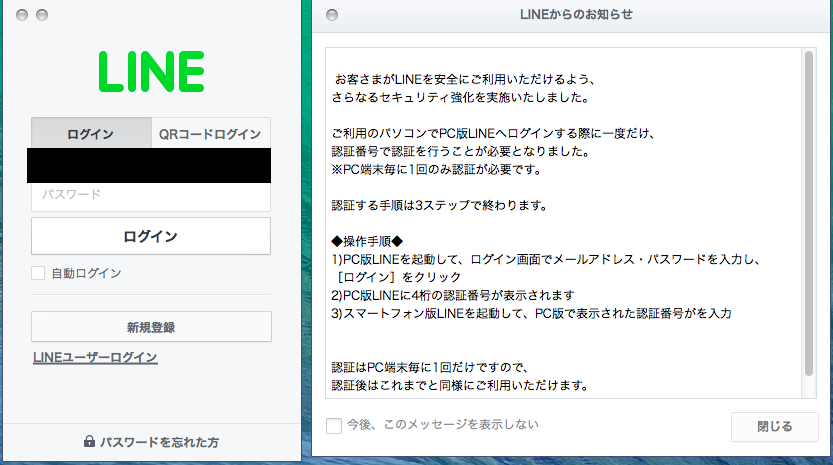Click the 新規登録 button
This screenshot has width=833, height=465.
tap(151, 327)
